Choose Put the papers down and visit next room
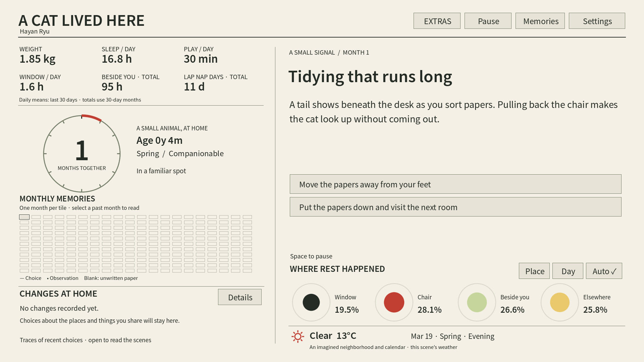The image size is (644, 362). point(455,207)
